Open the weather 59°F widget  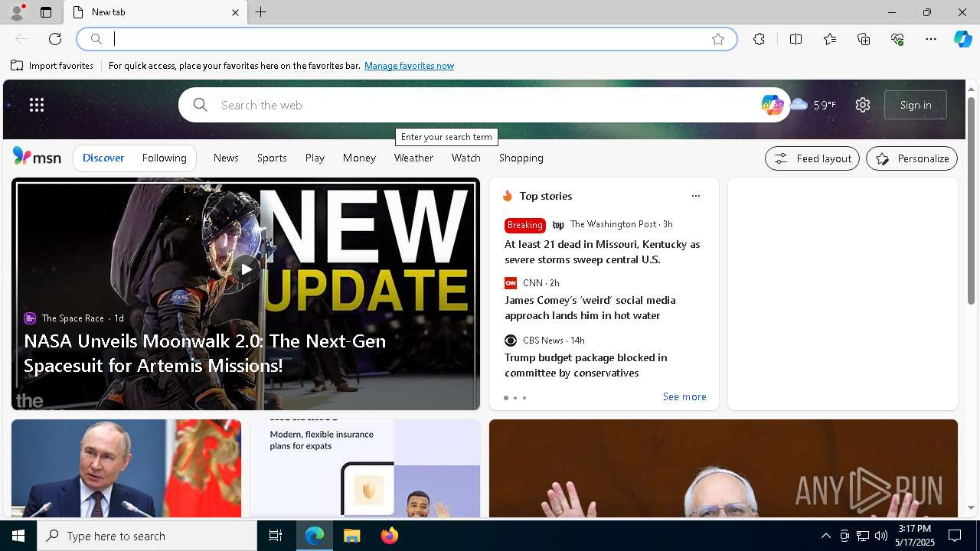click(813, 105)
